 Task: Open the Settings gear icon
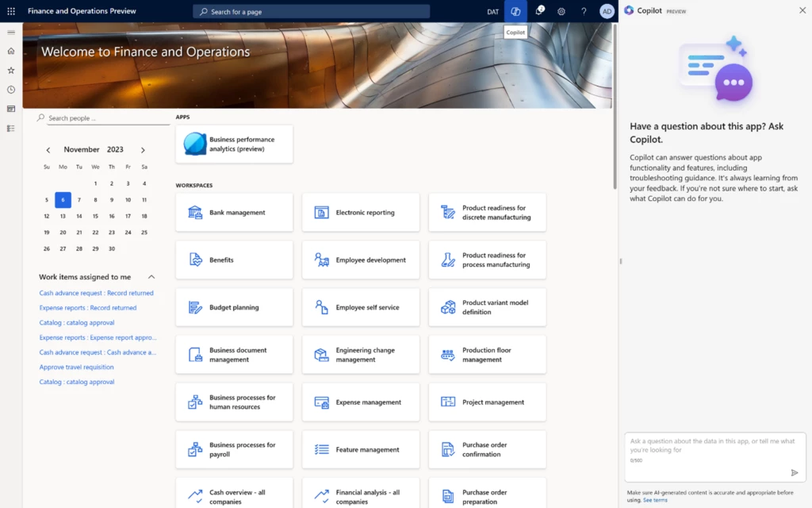[561, 11]
